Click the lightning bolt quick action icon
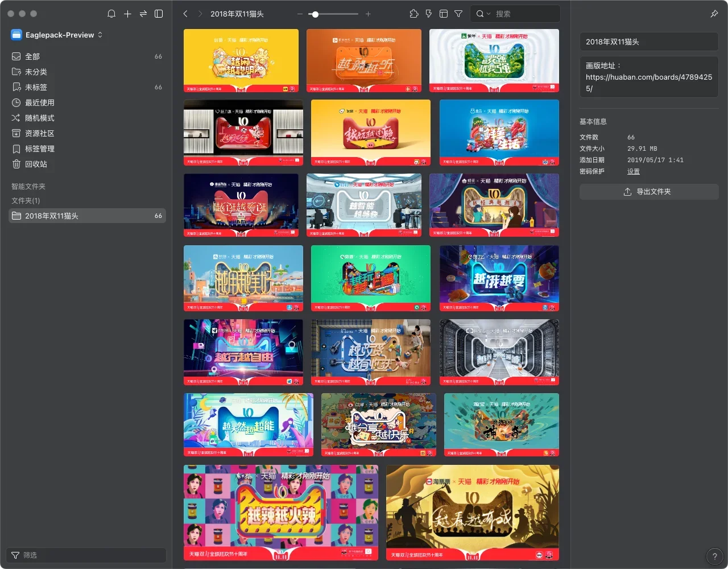728x569 pixels. tap(429, 14)
